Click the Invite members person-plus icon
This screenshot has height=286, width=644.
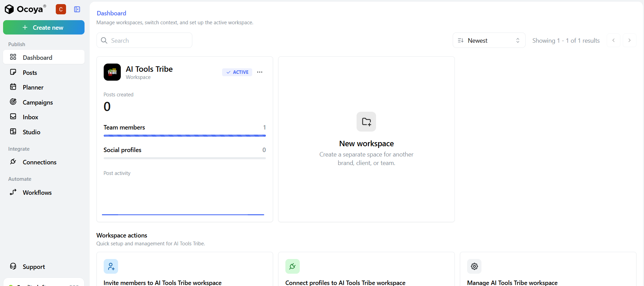click(111, 266)
